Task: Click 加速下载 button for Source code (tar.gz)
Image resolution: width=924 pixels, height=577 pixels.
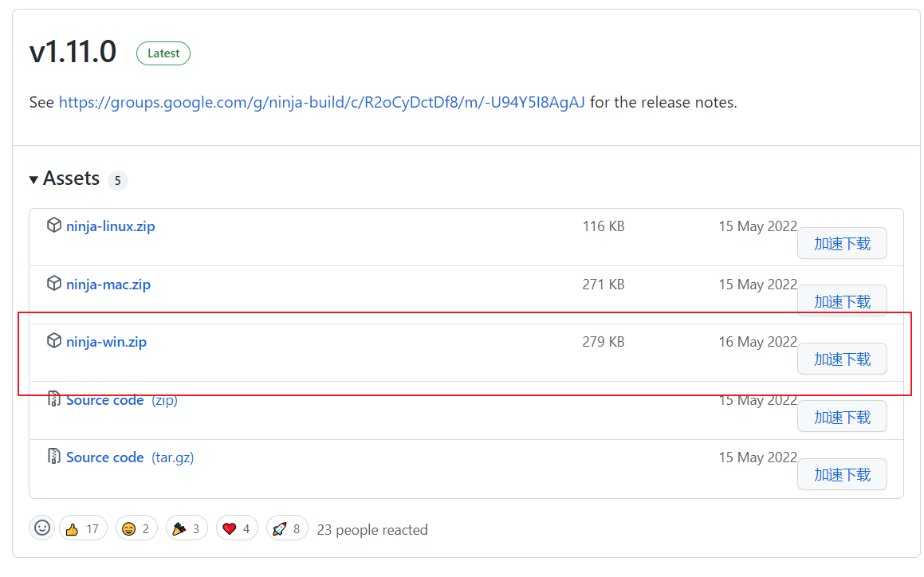Action: point(842,474)
